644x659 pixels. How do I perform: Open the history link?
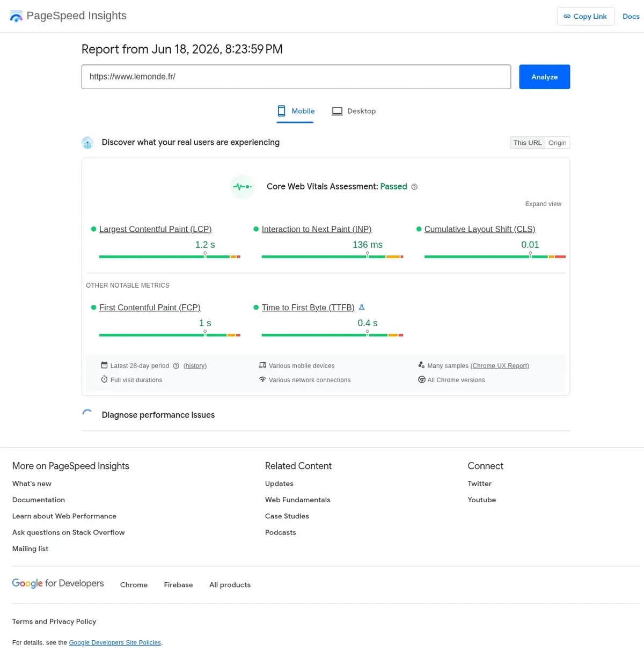pos(195,366)
